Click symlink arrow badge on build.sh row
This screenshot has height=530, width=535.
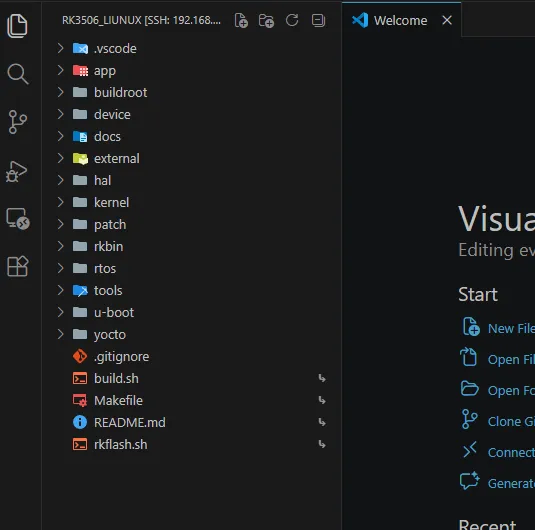click(322, 378)
